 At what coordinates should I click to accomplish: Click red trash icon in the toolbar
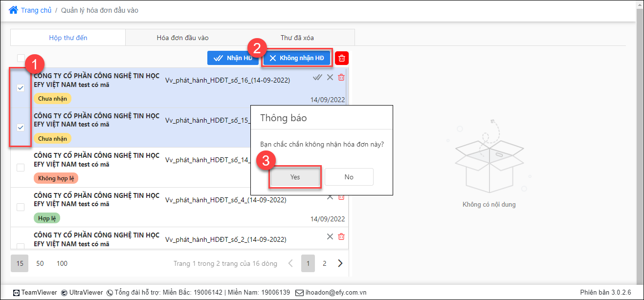click(x=342, y=58)
